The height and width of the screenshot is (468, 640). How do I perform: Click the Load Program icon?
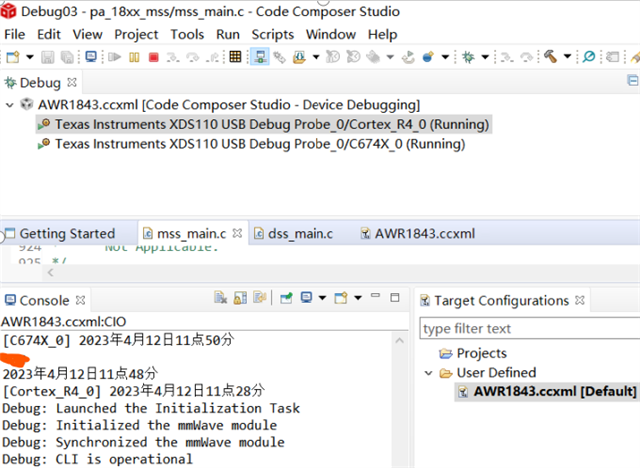tap(299, 57)
